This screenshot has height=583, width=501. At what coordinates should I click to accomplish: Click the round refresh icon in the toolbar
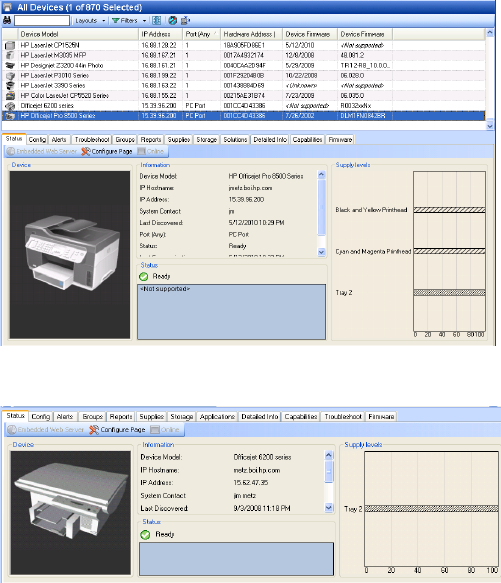pos(172,20)
